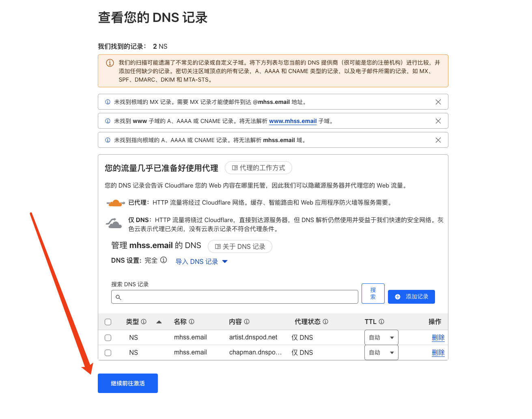Dismiss the root A record warning
This screenshot has width=532, height=419.
438,140
